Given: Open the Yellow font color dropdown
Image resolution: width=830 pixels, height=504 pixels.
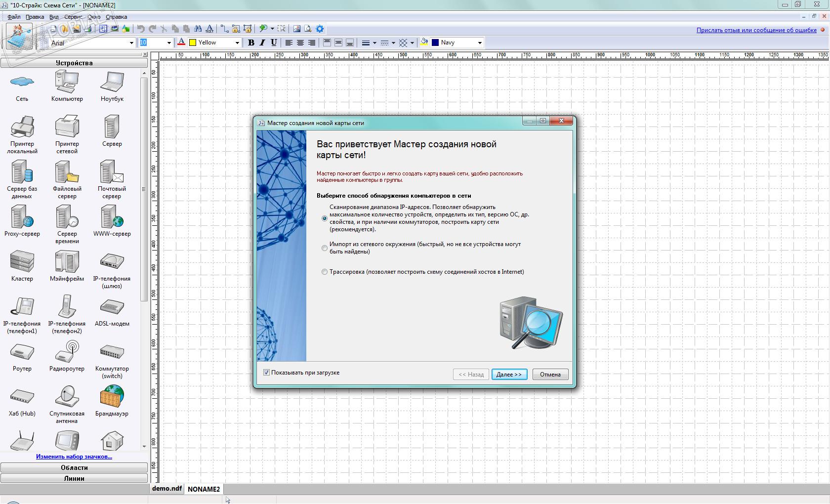Looking at the screenshot, I should pyautogui.click(x=237, y=42).
